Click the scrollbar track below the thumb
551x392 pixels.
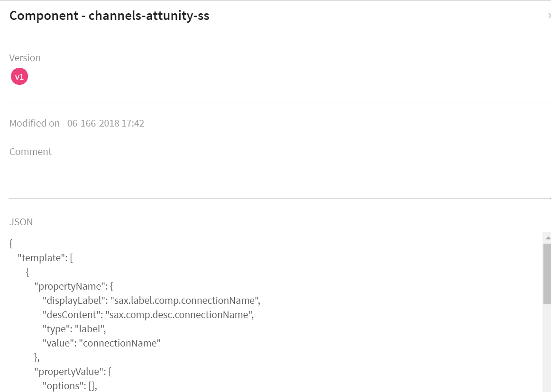547,351
